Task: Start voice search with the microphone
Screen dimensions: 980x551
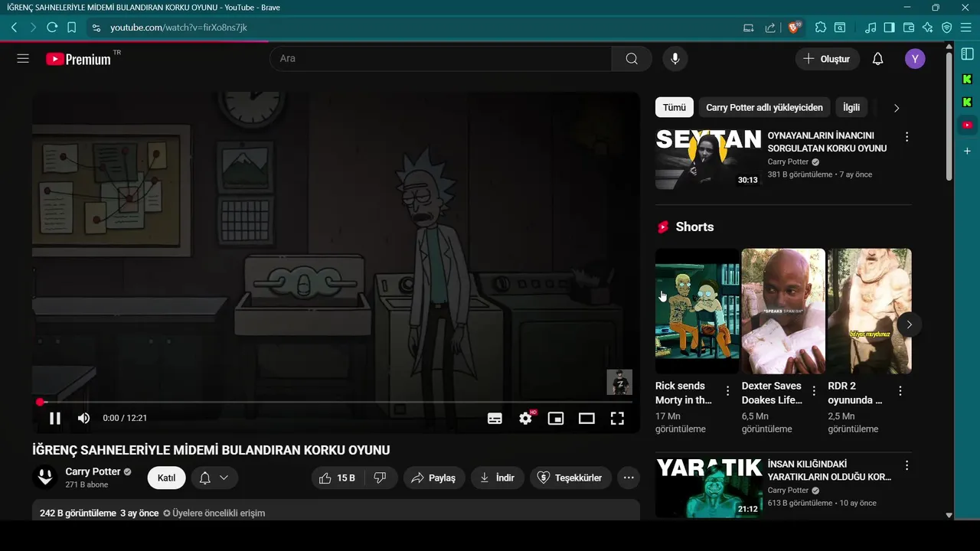Action: pos(675,59)
